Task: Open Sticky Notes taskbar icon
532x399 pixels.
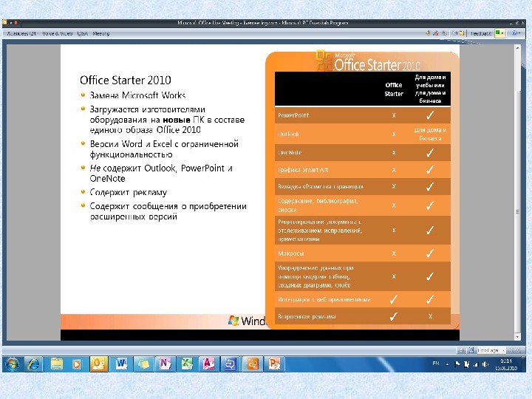Action: [143, 364]
